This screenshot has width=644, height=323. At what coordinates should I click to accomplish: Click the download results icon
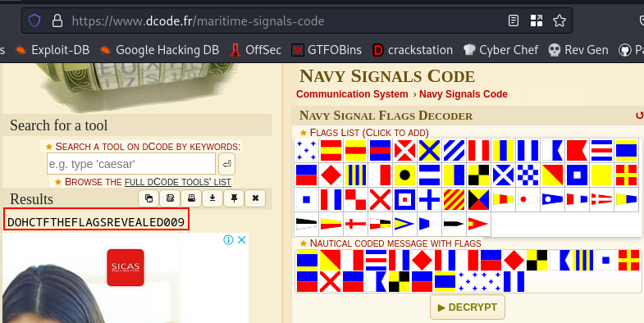[212, 198]
